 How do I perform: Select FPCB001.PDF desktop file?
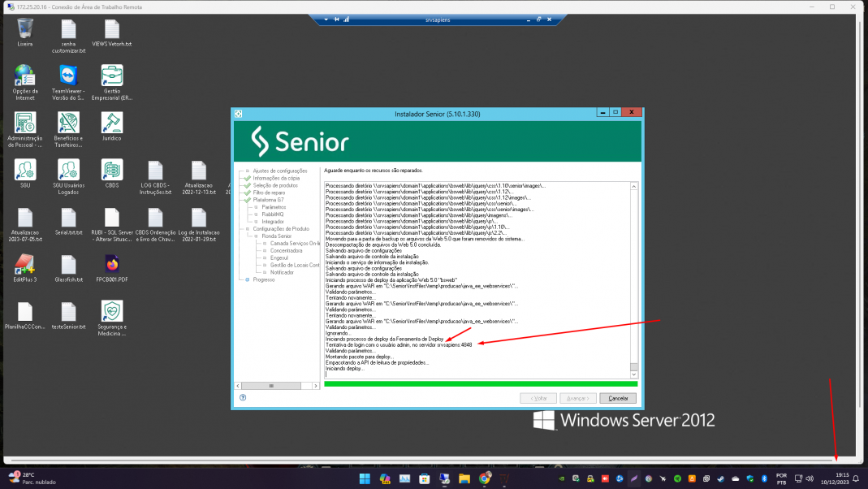[112, 269]
